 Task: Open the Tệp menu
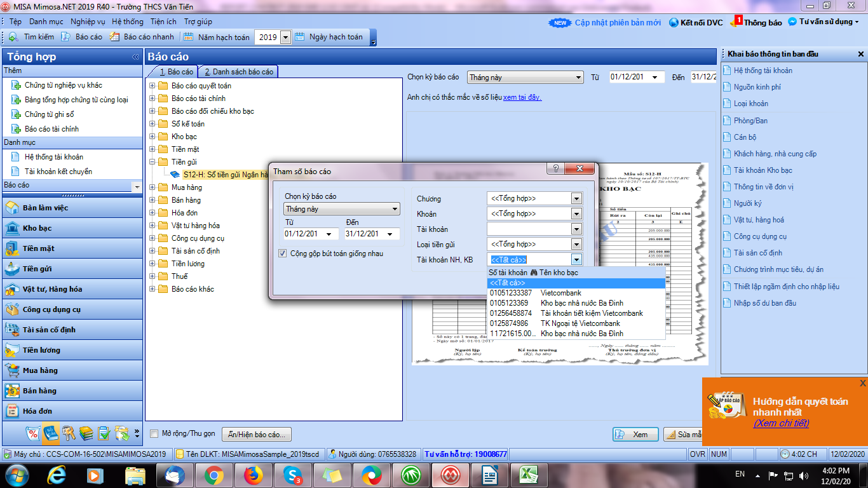[15, 22]
